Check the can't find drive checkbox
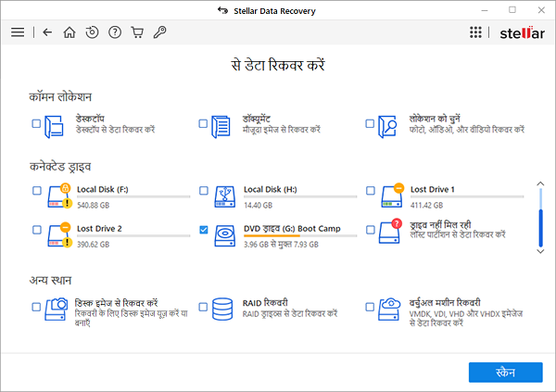The image size is (556, 392). 371,230
